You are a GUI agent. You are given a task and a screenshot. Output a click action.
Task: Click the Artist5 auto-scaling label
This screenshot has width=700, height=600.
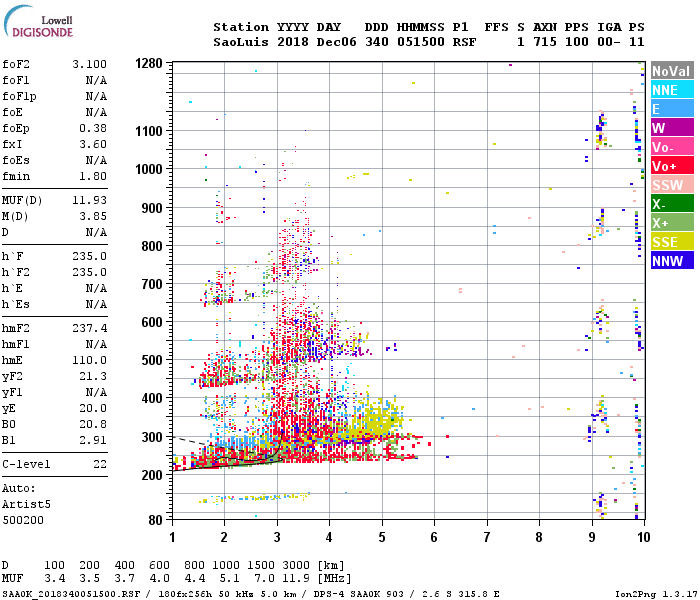click(x=26, y=504)
